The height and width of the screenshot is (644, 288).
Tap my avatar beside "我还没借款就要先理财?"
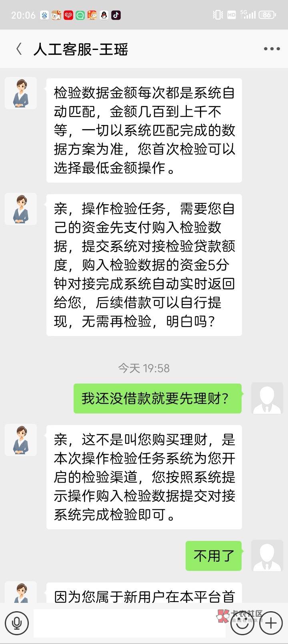pyautogui.click(x=267, y=398)
